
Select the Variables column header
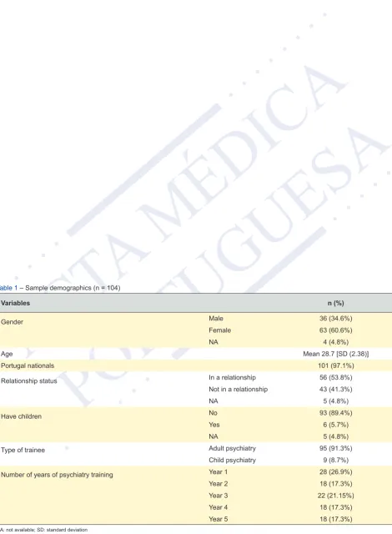pos(15,303)
